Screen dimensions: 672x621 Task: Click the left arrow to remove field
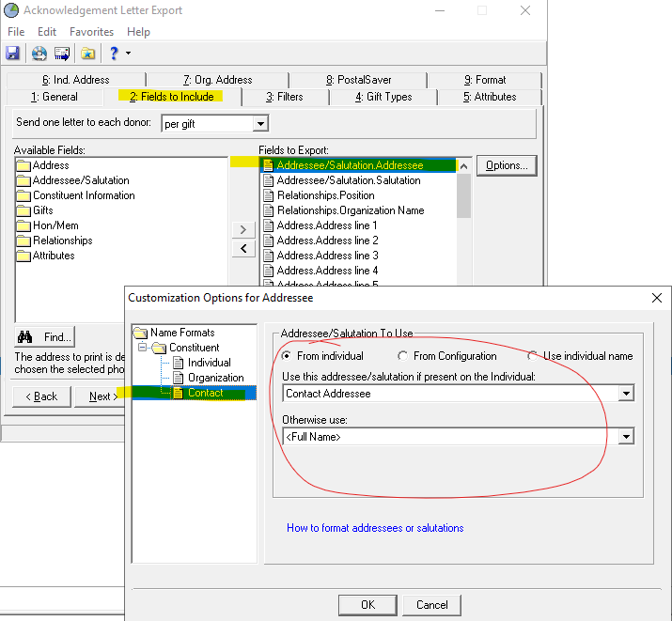coord(243,248)
